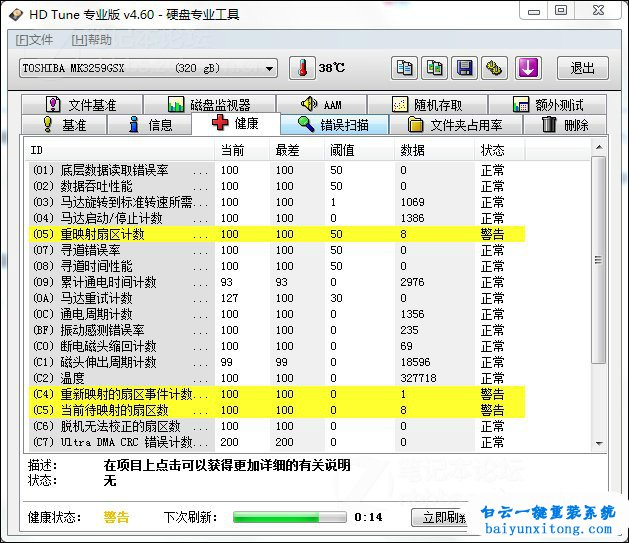Switch to the 删除 tab
Image resolution: width=629 pixels, height=543 pixels.
tap(565, 125)
